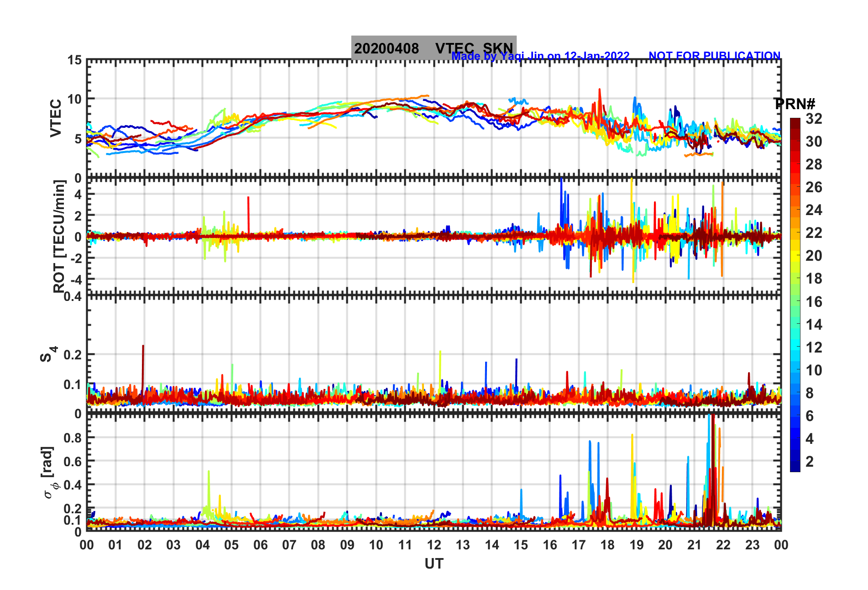
Task: Click inside the S4 plot panel
Action: 434,354
